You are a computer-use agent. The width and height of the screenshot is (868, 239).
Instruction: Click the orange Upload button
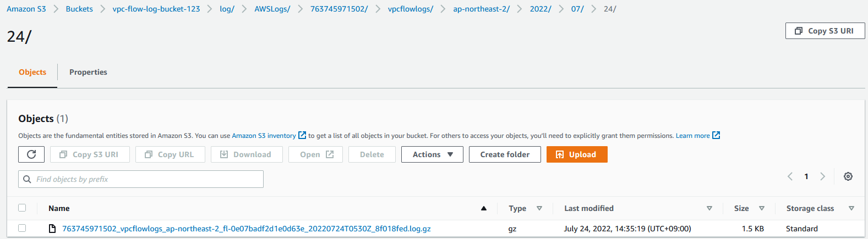tap(577, 154)
